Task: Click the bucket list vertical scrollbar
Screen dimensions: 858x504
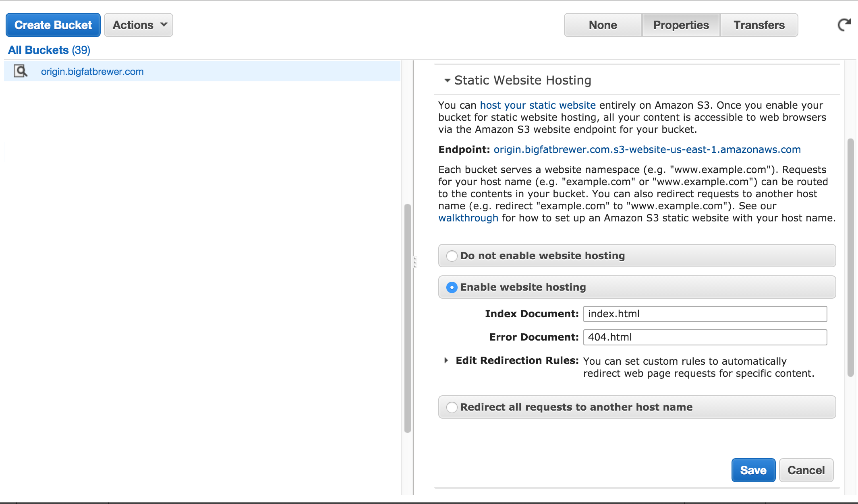Action: (x=407, y=318)
